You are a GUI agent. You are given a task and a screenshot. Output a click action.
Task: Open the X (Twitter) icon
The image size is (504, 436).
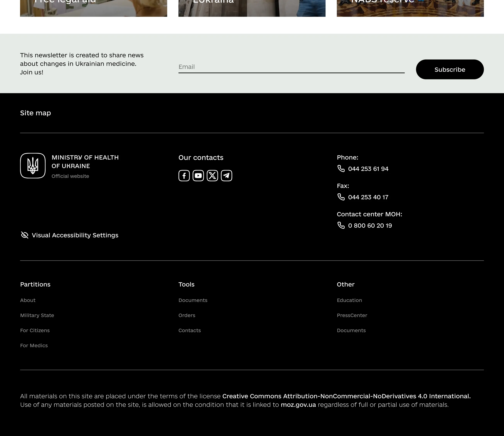(x=212, y=176)
